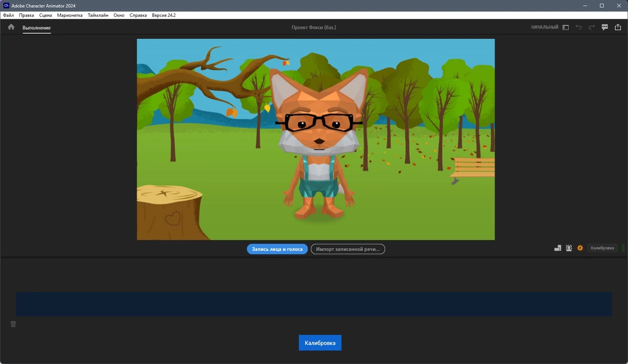Screen dimensions: 628x364
Task: Open the Таймлайн menu
Action: tap(98, 15)
